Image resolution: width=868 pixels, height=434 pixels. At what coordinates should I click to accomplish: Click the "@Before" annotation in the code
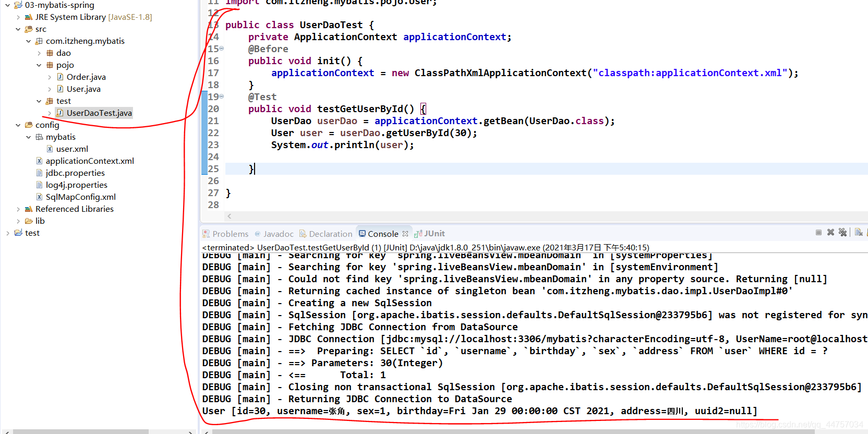pyautogui.click(x=268, y=49)
